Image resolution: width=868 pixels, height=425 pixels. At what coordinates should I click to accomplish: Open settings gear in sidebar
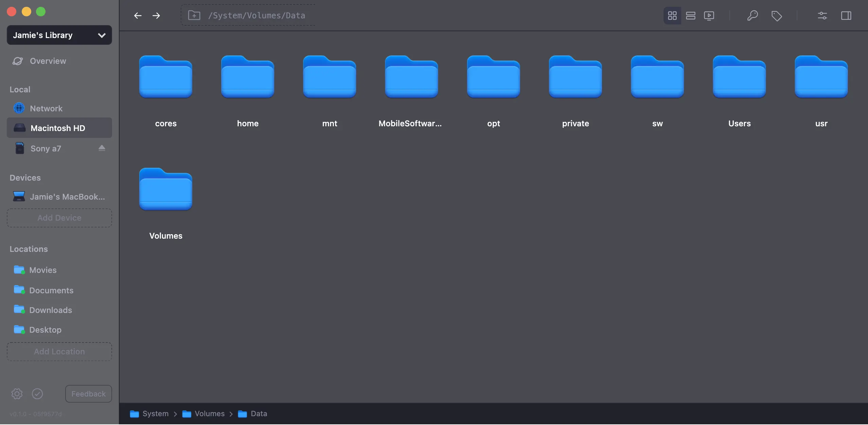[x=17, y=394]
